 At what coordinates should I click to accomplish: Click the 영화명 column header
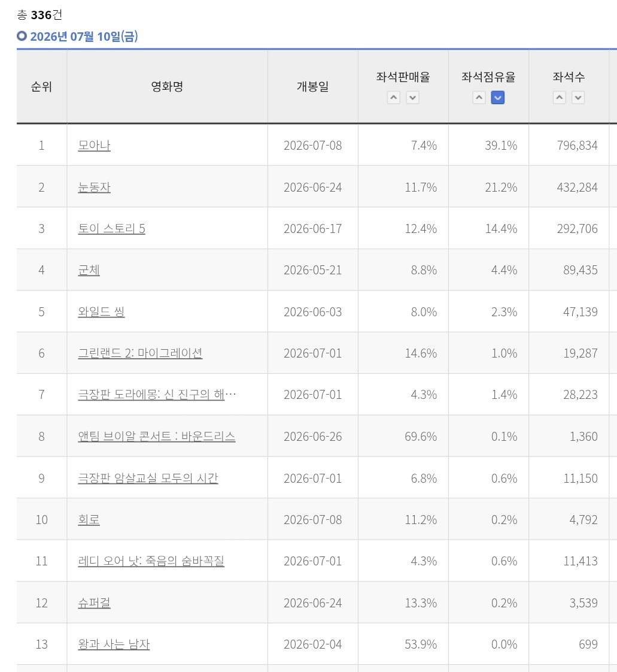[x=167, y=87]
